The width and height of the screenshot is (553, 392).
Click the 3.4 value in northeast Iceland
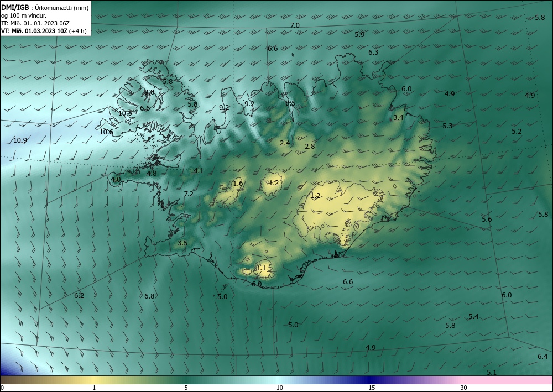(398, 118)
